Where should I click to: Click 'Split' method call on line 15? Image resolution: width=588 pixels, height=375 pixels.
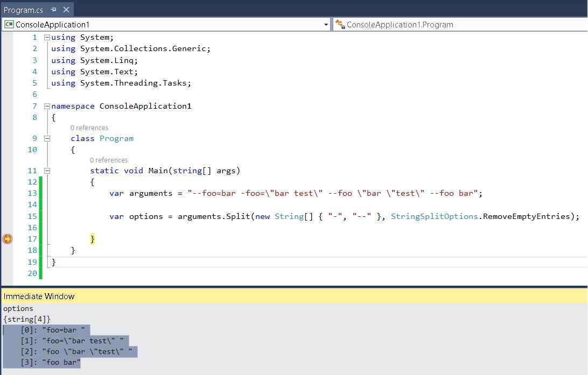[238, 216]
